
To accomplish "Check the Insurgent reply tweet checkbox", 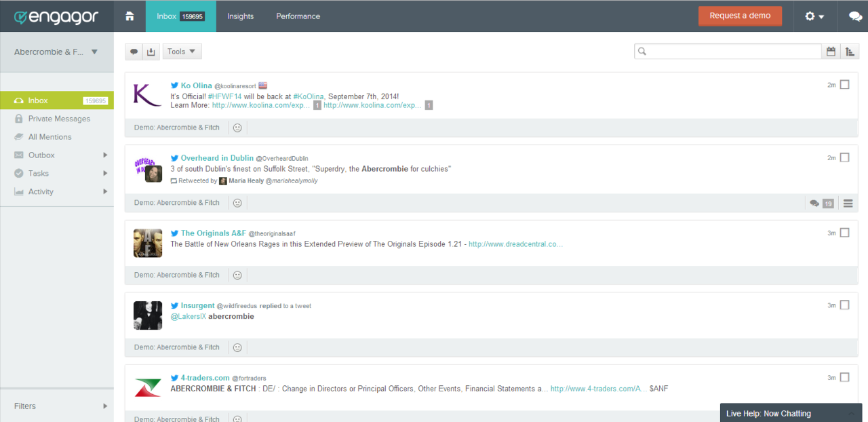I will click(844, 305).
